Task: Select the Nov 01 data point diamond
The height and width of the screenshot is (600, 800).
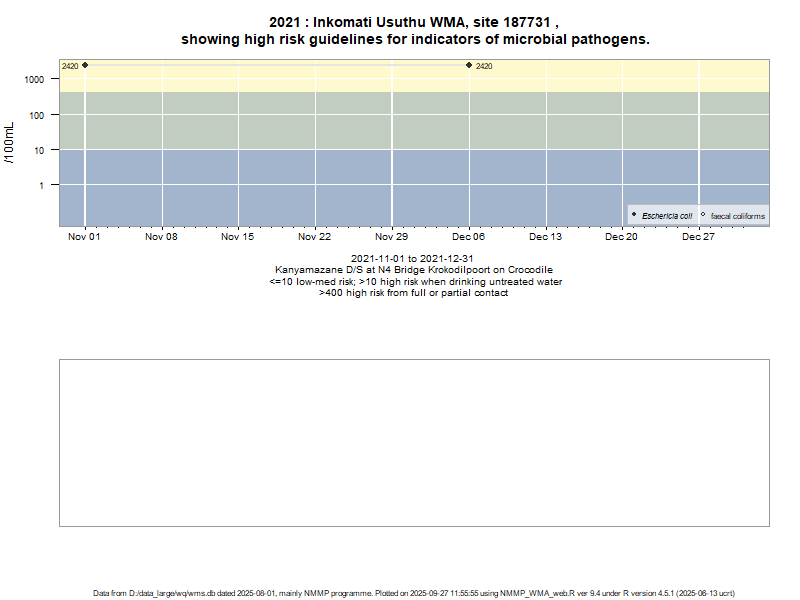Action: 85,65
